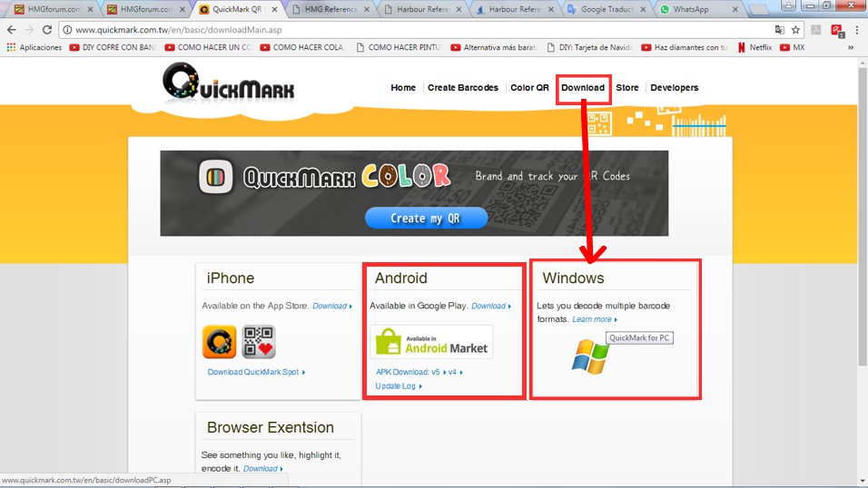This screenshot has width=868, height=488.
Task: Click the Android heading
Action: pos(400,278)
